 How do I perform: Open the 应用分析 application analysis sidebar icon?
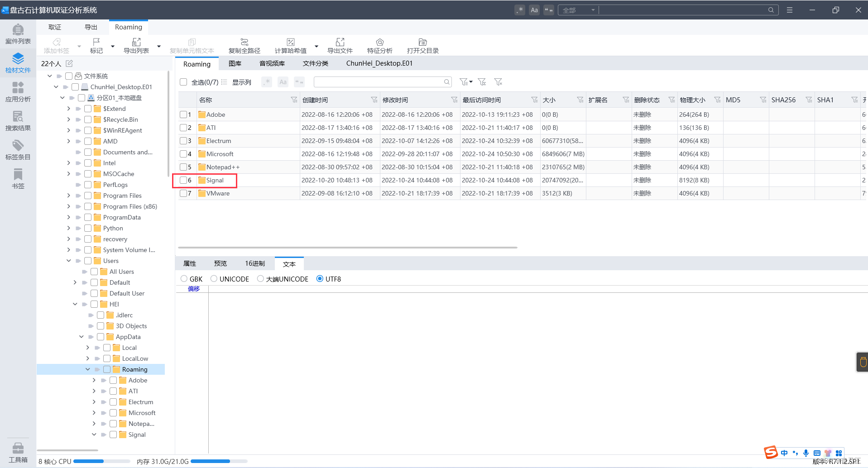point(18,92)
